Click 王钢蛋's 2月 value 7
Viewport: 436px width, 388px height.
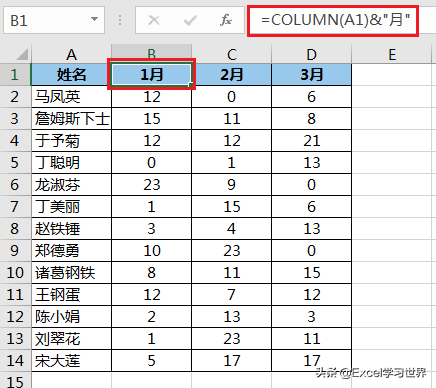pyautogui.click(x=232, y=295)
